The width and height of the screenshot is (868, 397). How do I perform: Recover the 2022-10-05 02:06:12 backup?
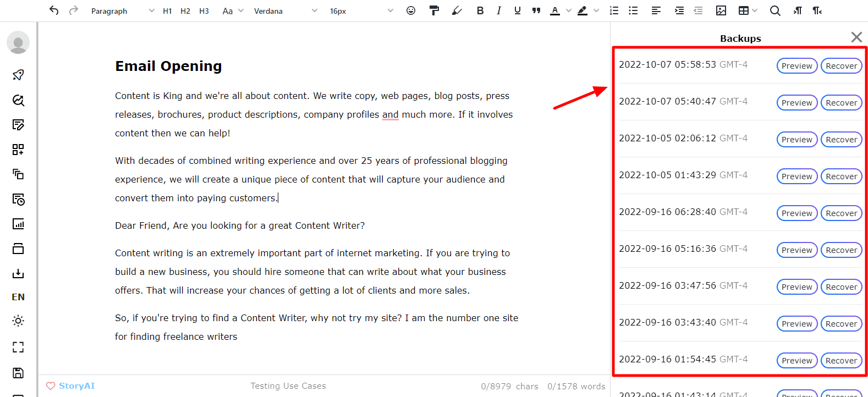841,140
